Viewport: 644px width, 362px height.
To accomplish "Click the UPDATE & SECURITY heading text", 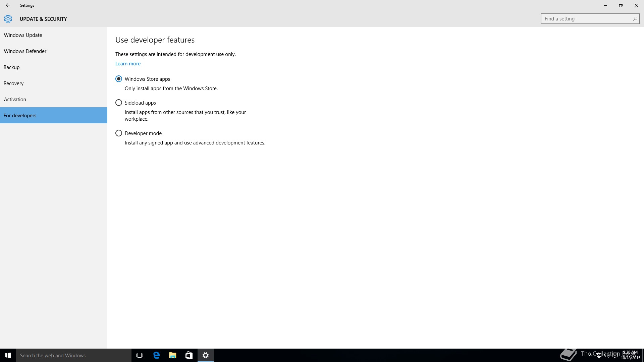I will [x=43, y=19].
